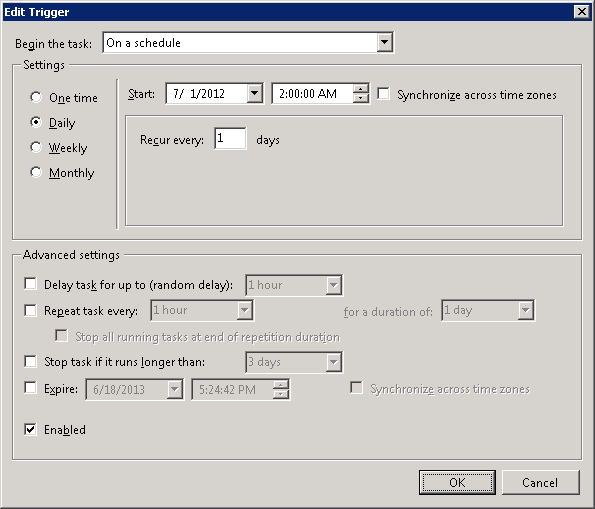Enable Repeat task every checkbox

click(x=30, y=310)
